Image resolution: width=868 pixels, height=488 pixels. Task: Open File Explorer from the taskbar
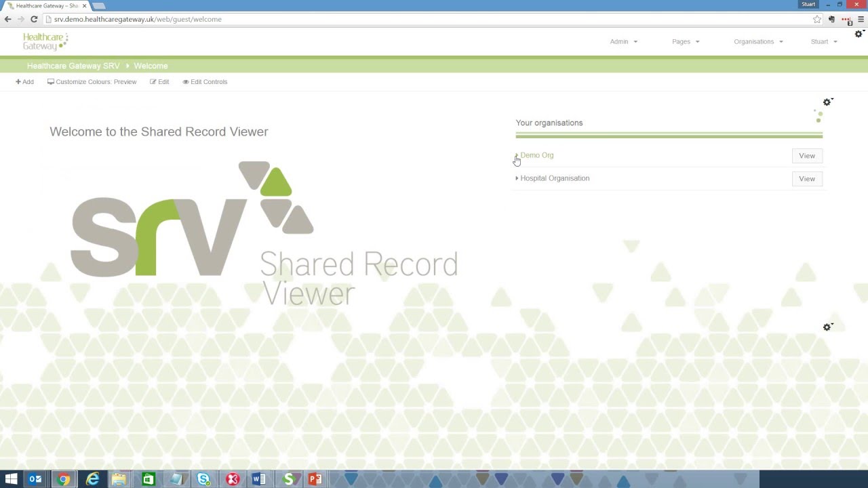click(x=119, y=479)
